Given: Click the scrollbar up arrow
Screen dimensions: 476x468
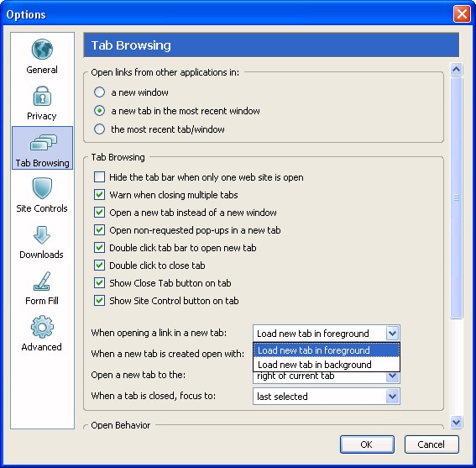Looking at the screenshot, I should pos(456,69).
